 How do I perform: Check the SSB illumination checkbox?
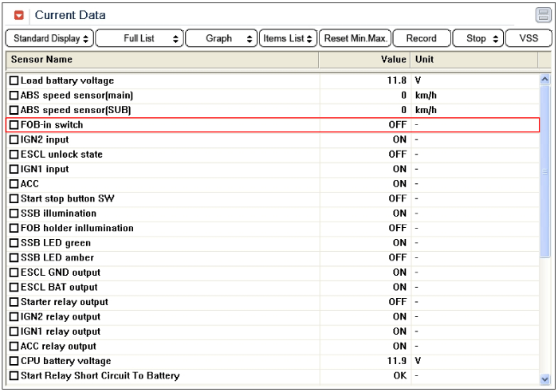click(14, 214)
